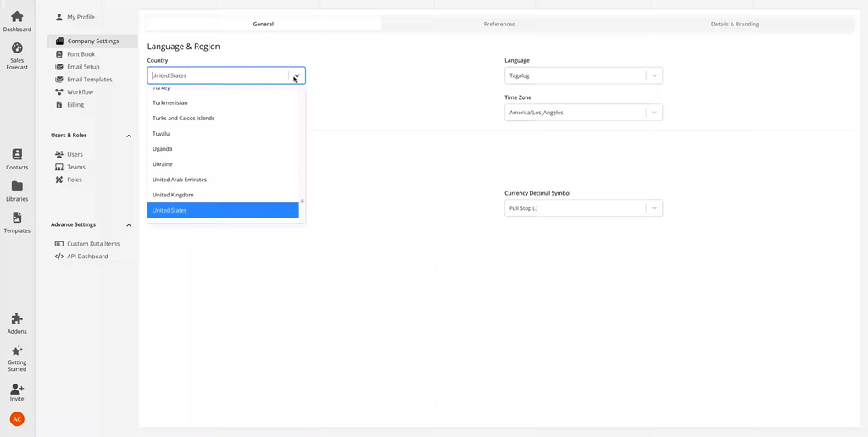The image size is (868, 437).
Task: Click the AC user avatar
Action: click(x=17, y=419)
